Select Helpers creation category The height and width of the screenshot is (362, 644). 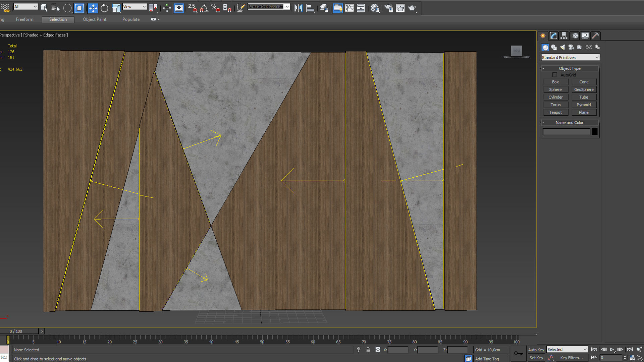click(x=580, y=47)
